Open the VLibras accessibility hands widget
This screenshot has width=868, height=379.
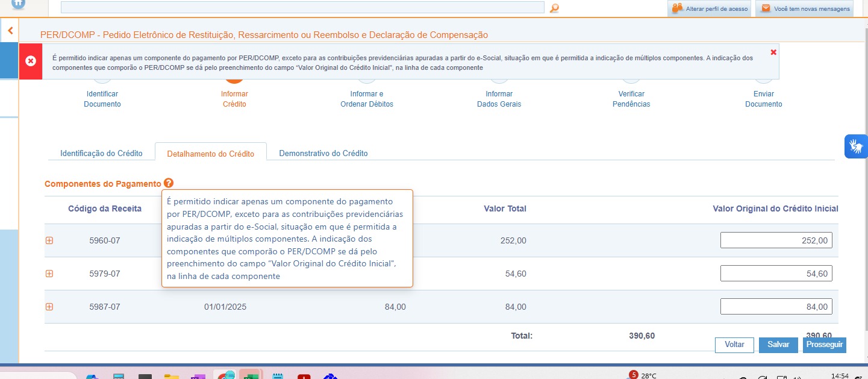[x=856, y=146]
